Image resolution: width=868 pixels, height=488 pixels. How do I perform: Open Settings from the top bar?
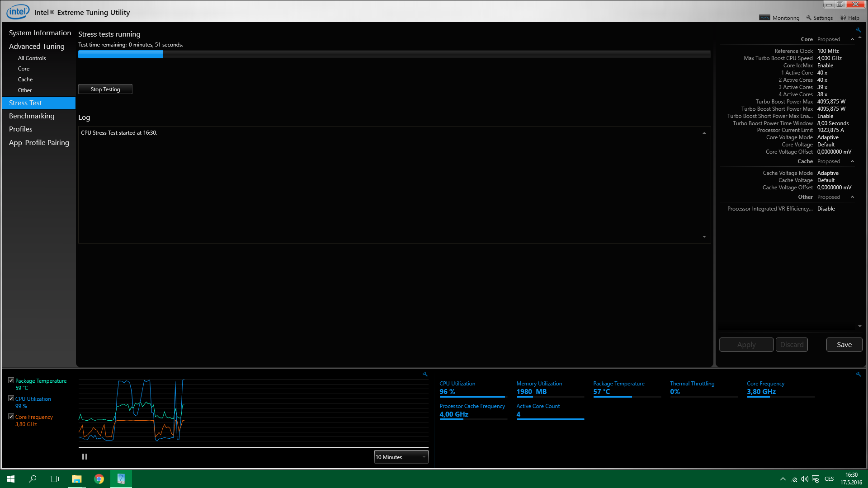pos(819,18)
